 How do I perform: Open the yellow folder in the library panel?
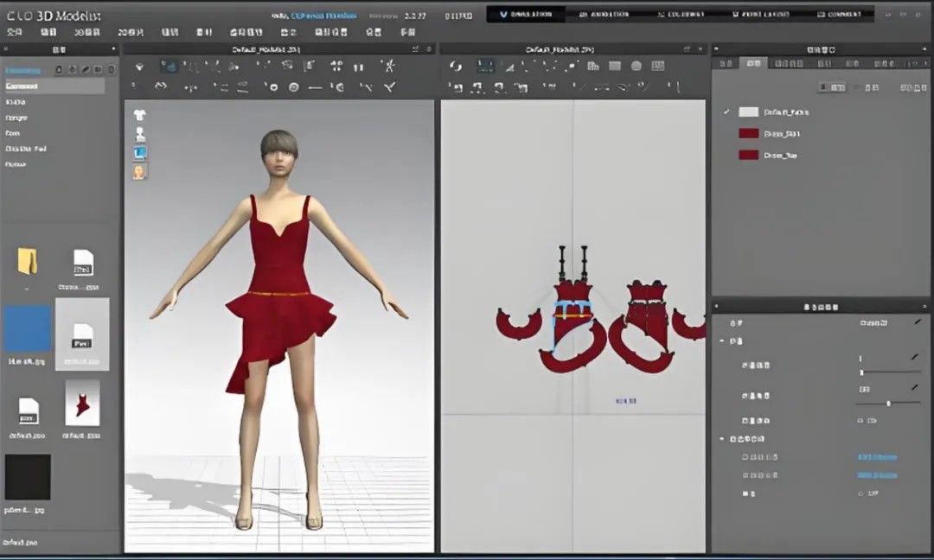tap(28, 261)
